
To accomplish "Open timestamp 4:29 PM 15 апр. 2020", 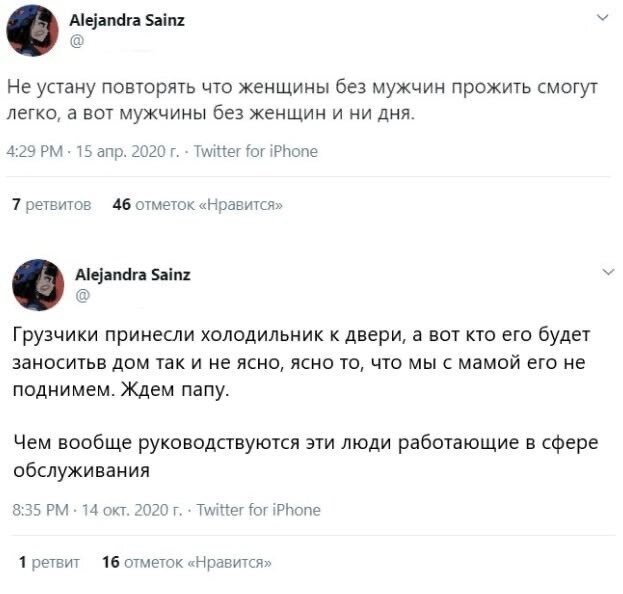I will pos(93,151).
